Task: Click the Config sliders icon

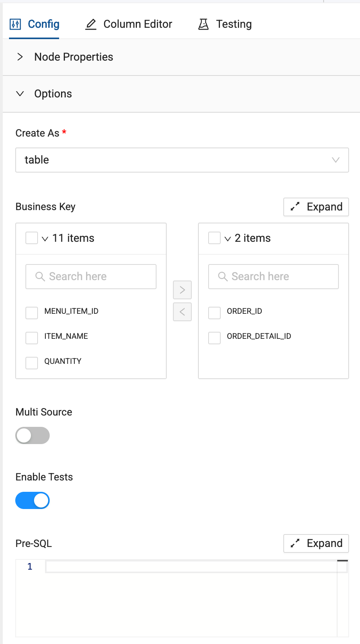Action: (15, 24)
